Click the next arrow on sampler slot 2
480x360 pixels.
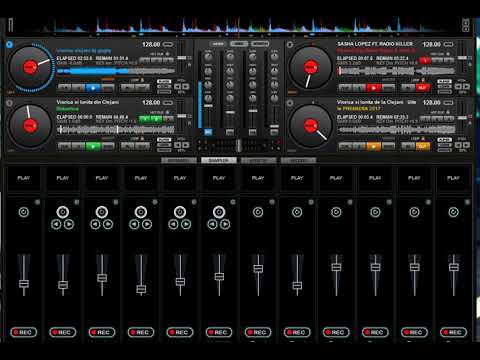tap(69, 225)
